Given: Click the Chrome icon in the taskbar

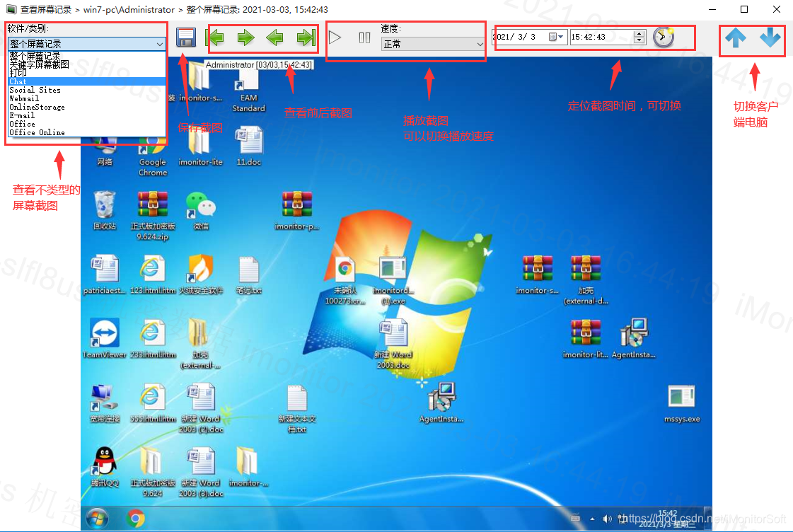Looking at the screenshot, I should pyautogui.click(x=136, y=519).
